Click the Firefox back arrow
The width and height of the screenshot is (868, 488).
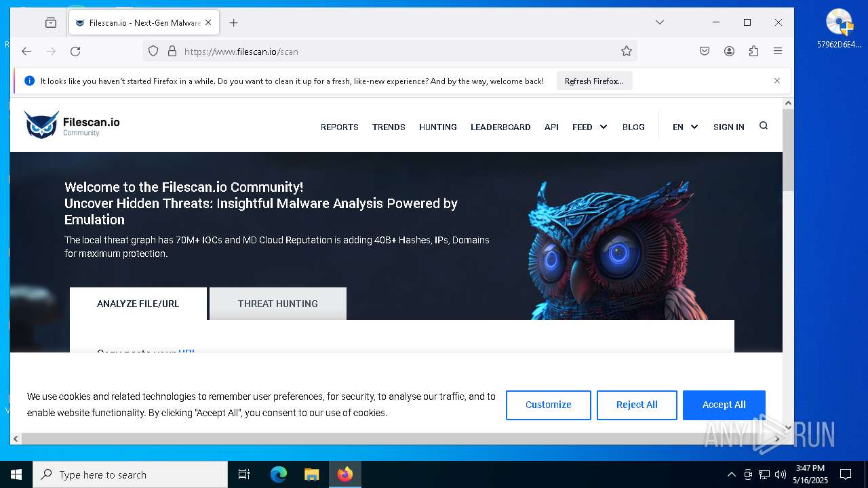pyautogui.click(x=26, y=51)
